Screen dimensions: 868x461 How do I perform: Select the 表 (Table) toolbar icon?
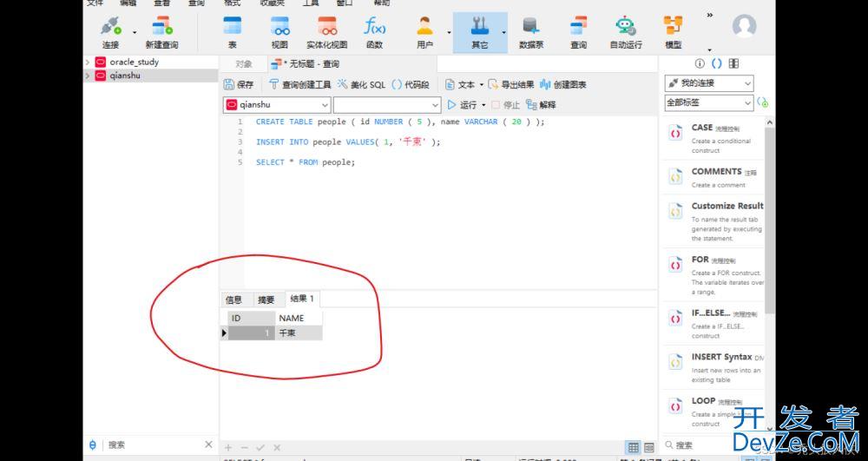pyautogui.click(x=232, y=33)
